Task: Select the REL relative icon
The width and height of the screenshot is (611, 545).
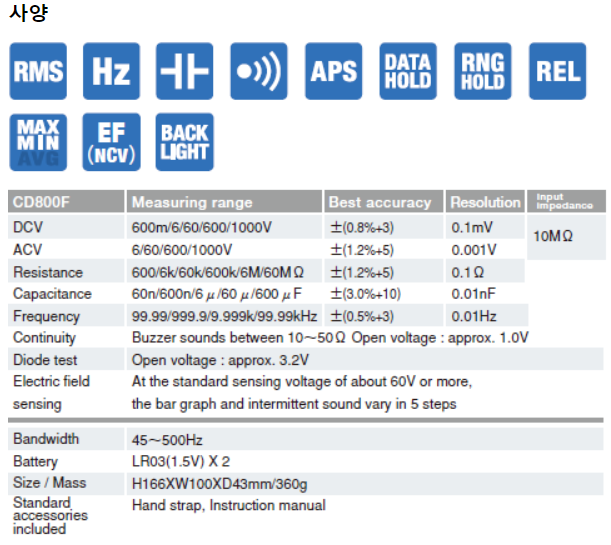Action: (x=558, y=71)
